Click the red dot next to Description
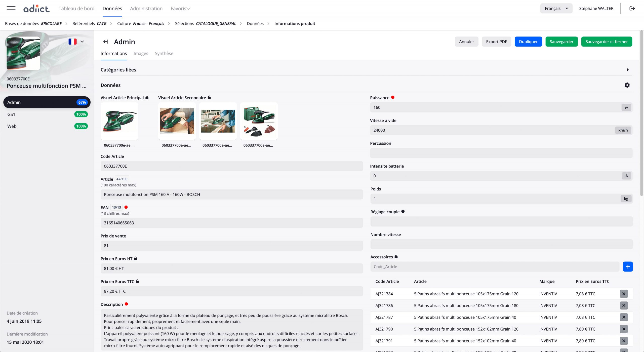This screenshot has height=352, width=644. pyautogui.click(x=126, y=304)
